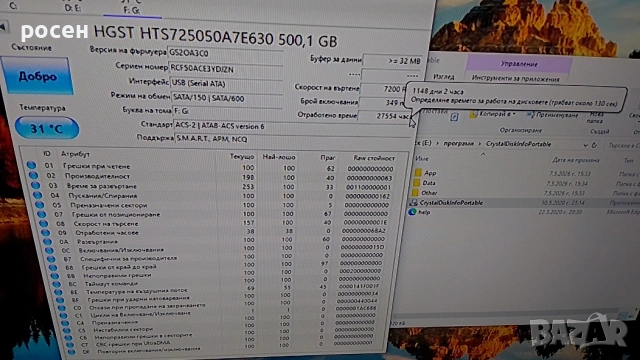Click the status dot beside Производителност row
The width and height of the screenshot is (640, 360).
pyautogui.click(x=33, y=175)
